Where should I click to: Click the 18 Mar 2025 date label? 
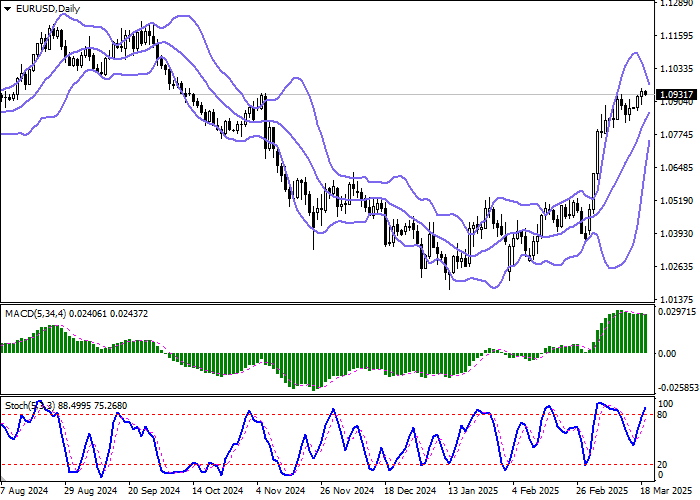pos(672,492)
